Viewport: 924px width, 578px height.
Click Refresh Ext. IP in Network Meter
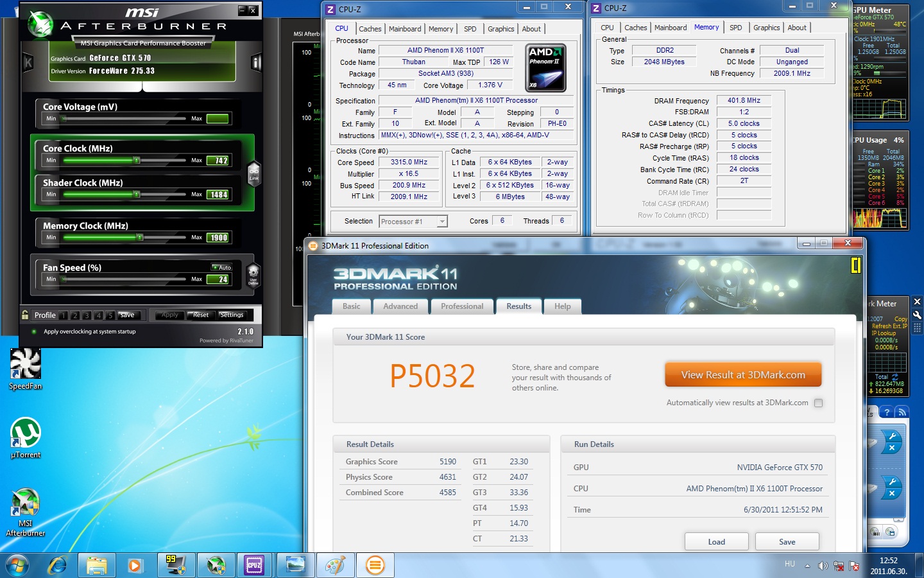pyautogui.click(x=889, y=326)
